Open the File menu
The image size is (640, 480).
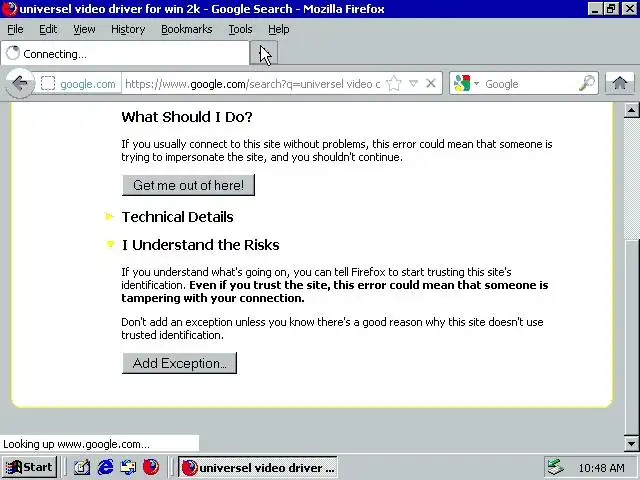click(x=15, y=29)
